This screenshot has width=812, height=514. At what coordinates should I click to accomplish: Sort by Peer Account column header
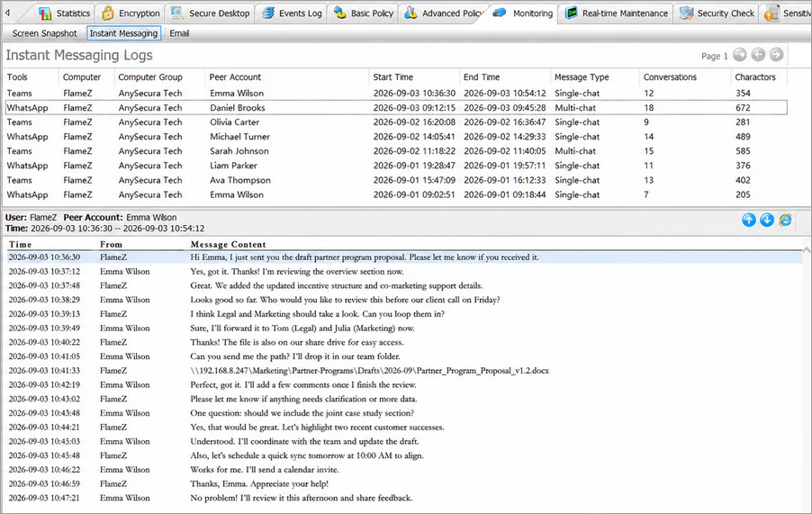235,77
